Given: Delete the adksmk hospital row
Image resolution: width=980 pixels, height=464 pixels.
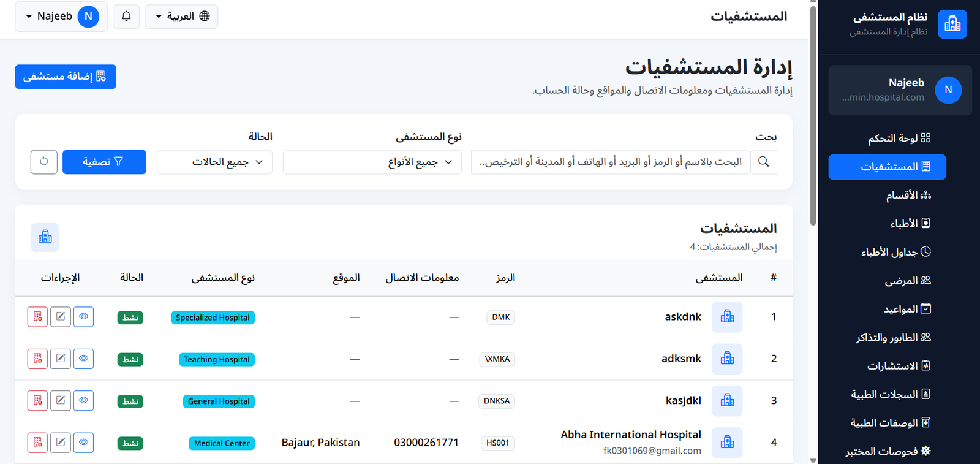Looking at the screenshot, I should tap(37, 359).
